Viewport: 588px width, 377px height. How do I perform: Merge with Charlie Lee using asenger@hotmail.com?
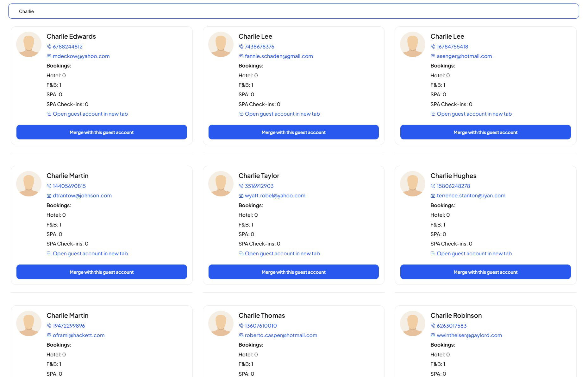click(485, 132)
